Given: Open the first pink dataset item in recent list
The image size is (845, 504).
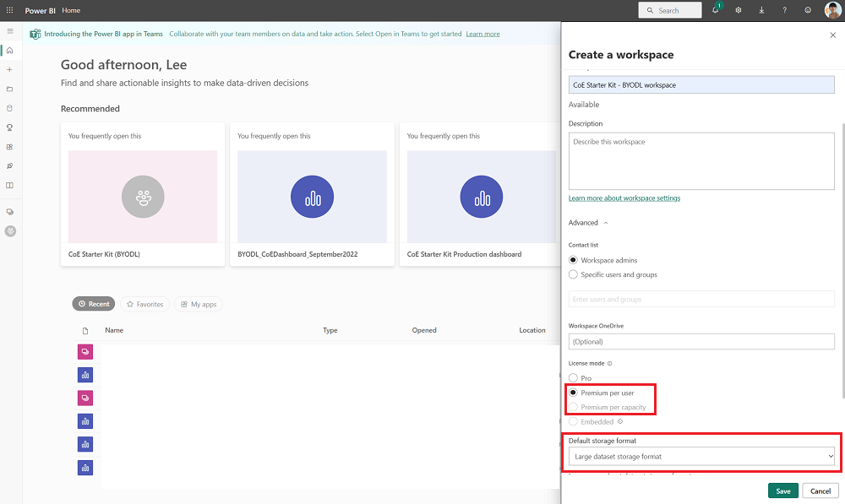Looking at the screenshot, I should pos(85,351).
